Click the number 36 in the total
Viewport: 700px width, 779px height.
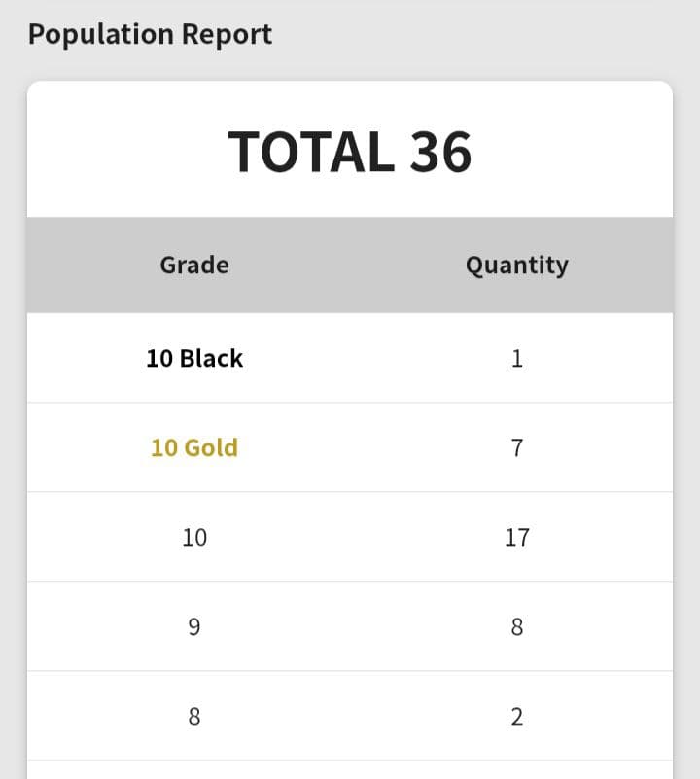tap(440, 153)
